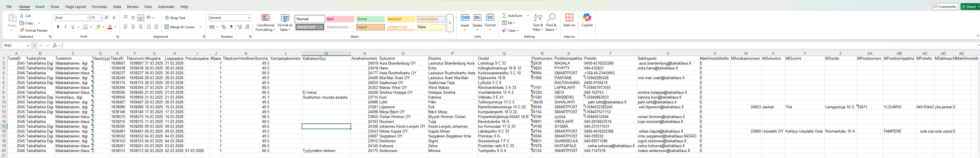The width and height of the screenshot is (980, 158).
Task: Toggle Italic formatting
Action: [66, 27]
